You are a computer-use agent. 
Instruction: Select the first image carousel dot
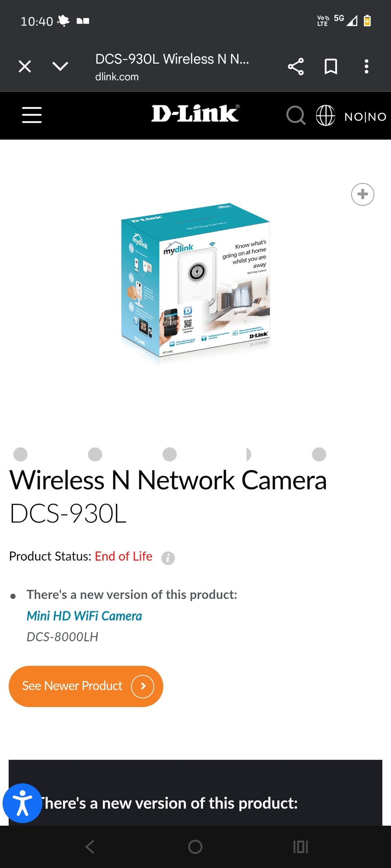pos(20,454)
